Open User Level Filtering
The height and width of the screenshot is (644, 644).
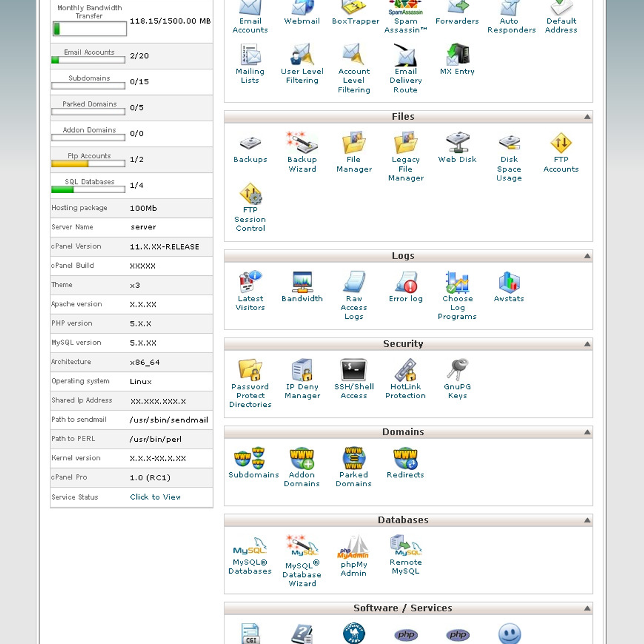[x=302, y=64]
